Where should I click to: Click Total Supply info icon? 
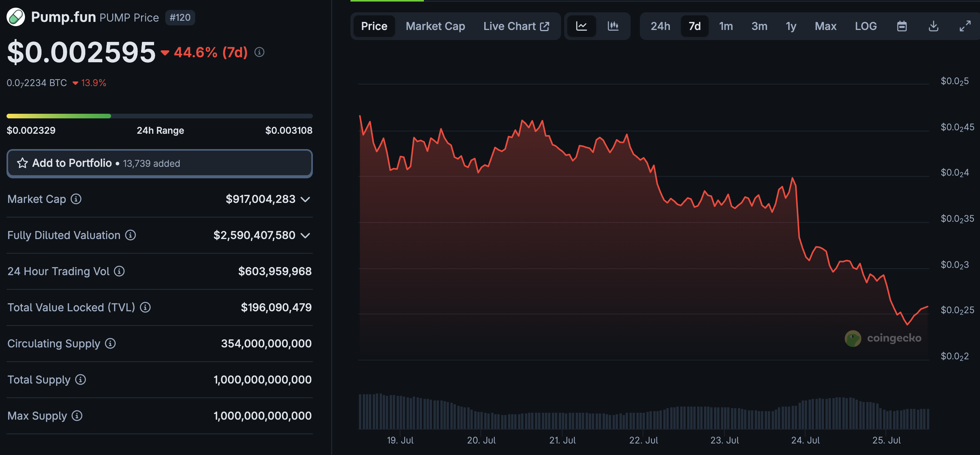80,379
